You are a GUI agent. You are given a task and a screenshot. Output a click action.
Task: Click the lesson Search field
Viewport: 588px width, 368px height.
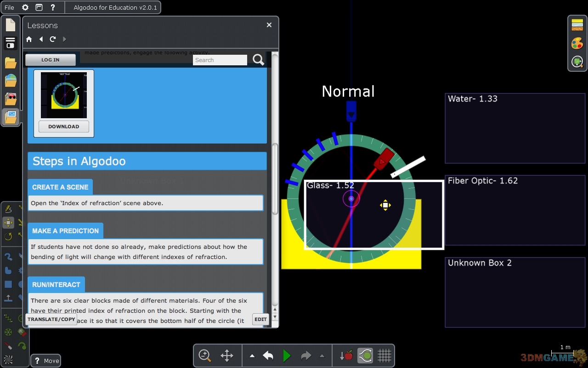220,60
